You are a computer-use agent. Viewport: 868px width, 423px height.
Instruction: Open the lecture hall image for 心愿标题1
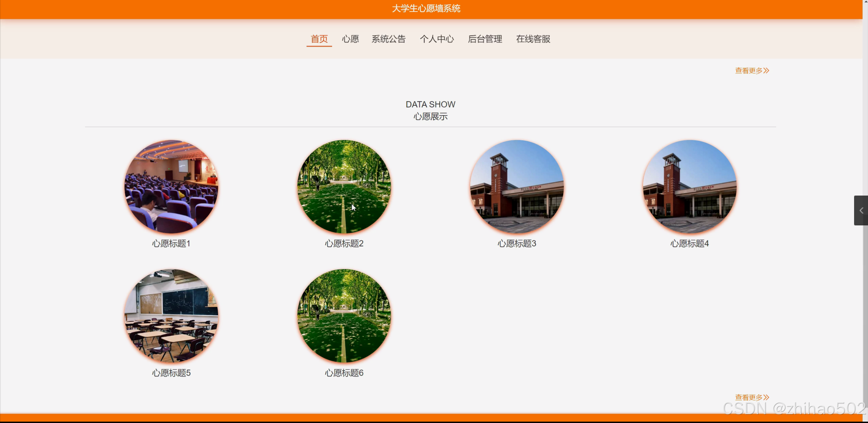click(171, 186)
